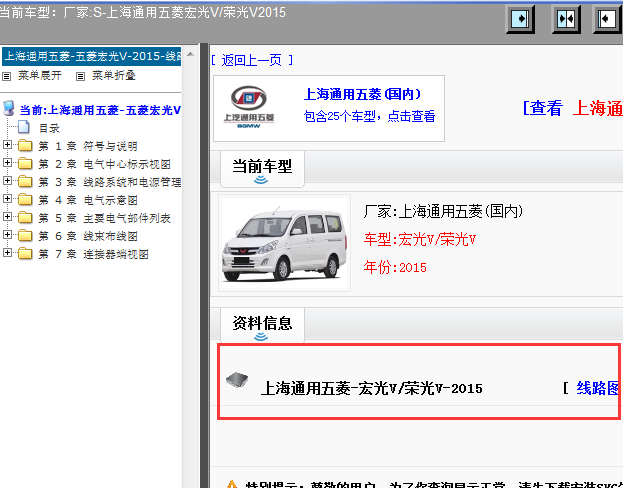Click the [查看 上海通 link at right
This screenshot has width=623, height=488.
click(x=573, y=108)
